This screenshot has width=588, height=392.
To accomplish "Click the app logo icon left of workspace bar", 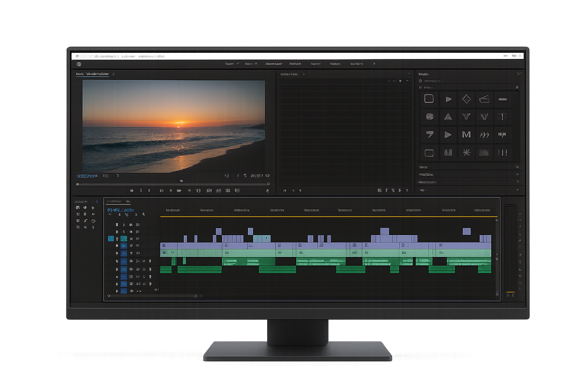I will pos(79,64).
